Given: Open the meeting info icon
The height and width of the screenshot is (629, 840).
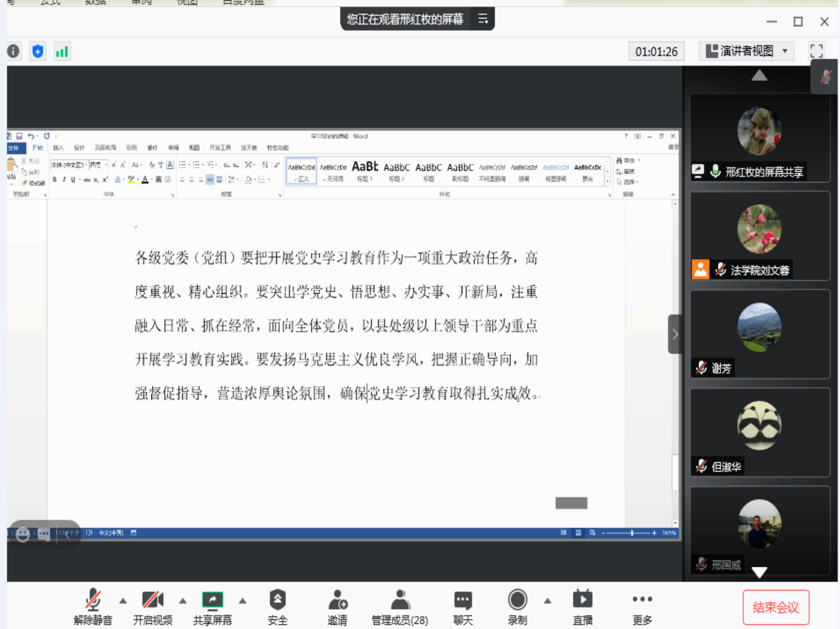Looking at the screenshot, I should click(x=13, y=51).
